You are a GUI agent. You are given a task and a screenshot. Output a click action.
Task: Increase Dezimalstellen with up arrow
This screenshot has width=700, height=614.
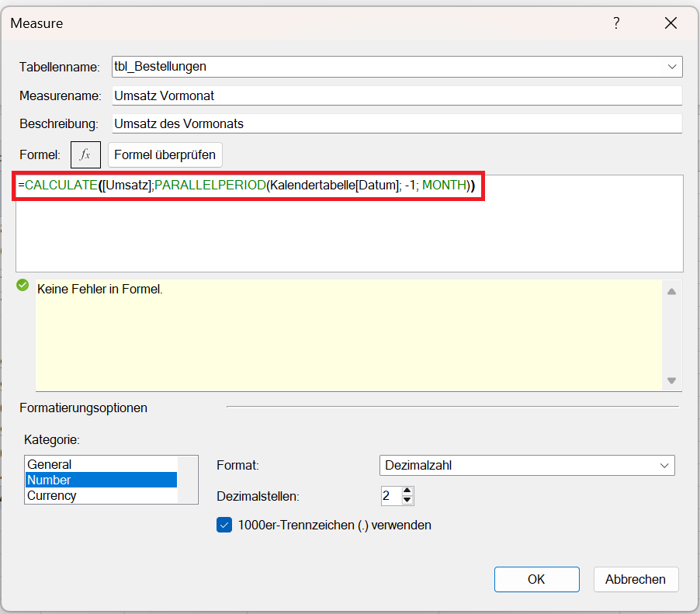pyautogui.click(x=408, y=491)
